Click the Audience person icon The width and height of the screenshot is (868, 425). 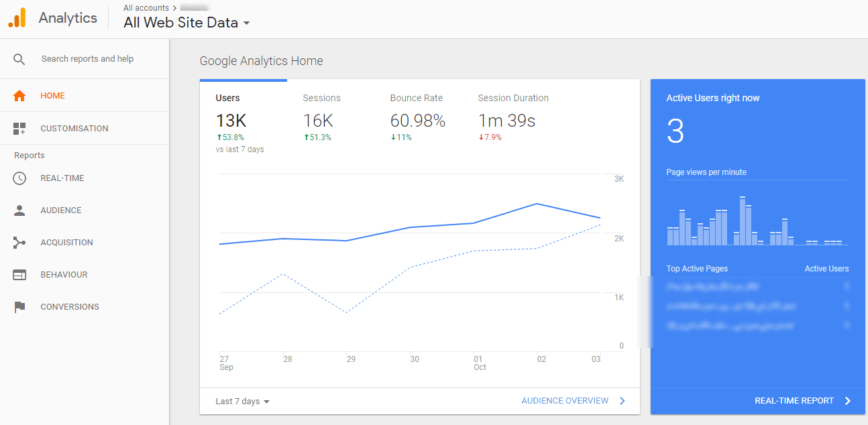click(x=19, y=210)
